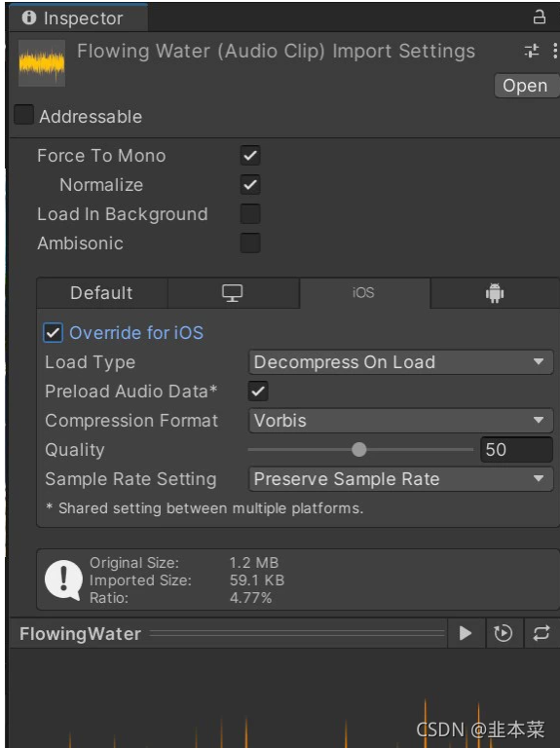Viewport: 560px width, 748px height.
Task: Click the Open button
Action: 525,86
